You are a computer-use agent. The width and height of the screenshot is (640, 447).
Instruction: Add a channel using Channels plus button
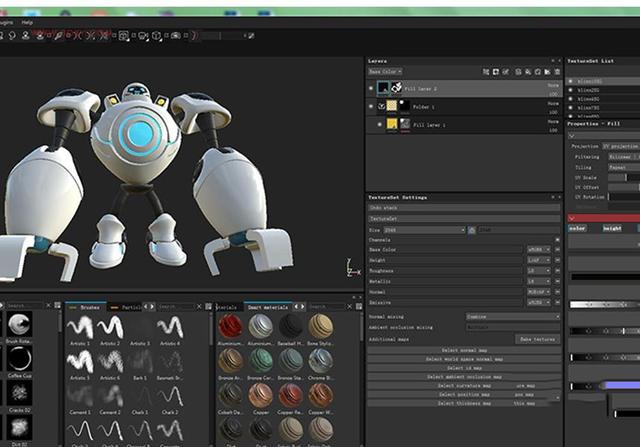(558, 240)
